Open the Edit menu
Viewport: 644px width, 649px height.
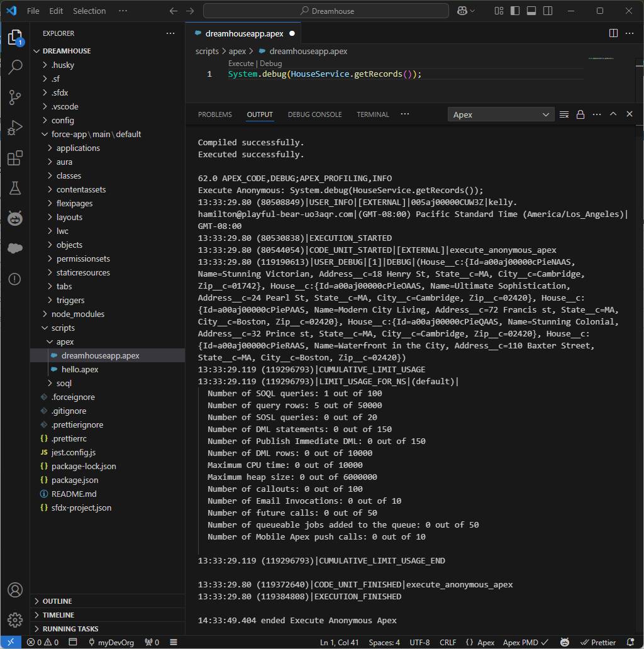tap(56, 11)
